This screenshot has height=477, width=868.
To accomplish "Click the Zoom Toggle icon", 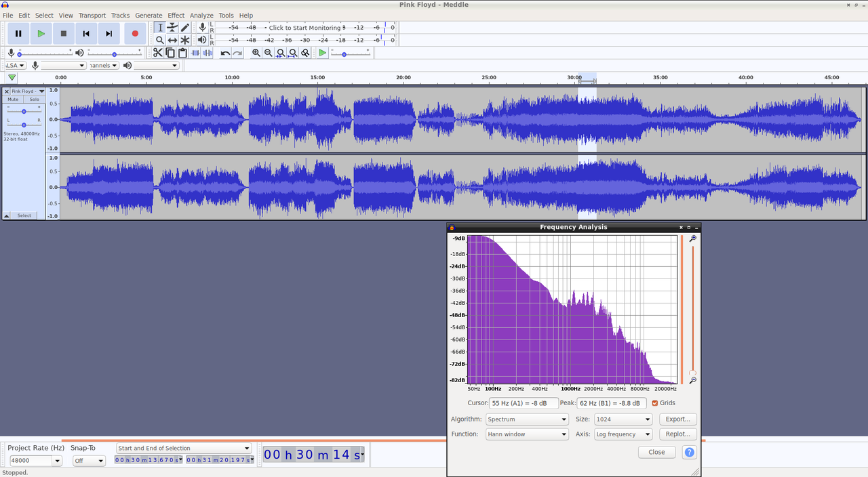I will pyautogui.click(x=306, y=53).
